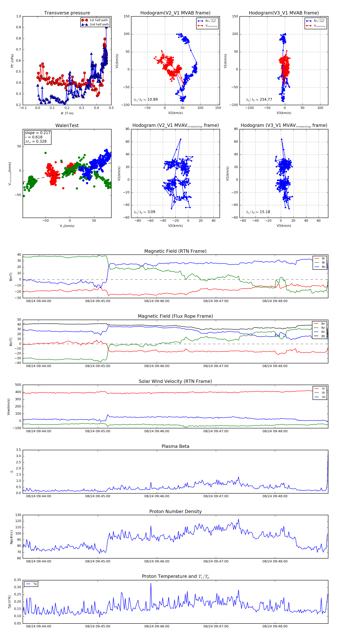This screenshot has width=351, height=644.
Task: Select the "Bz'" legend entry
Action: [x=320, y=332]
